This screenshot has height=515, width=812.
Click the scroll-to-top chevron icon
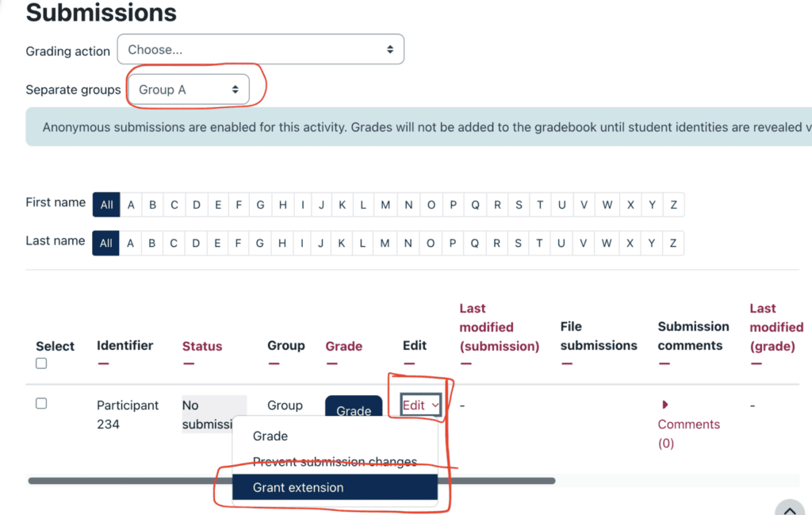tap(790, 509)
